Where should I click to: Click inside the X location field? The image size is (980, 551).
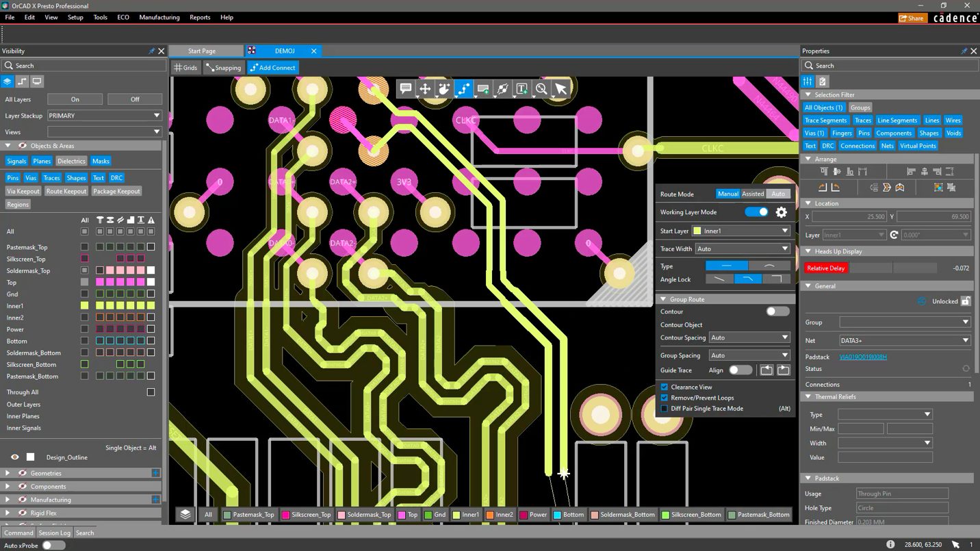[x=851, y=216]
